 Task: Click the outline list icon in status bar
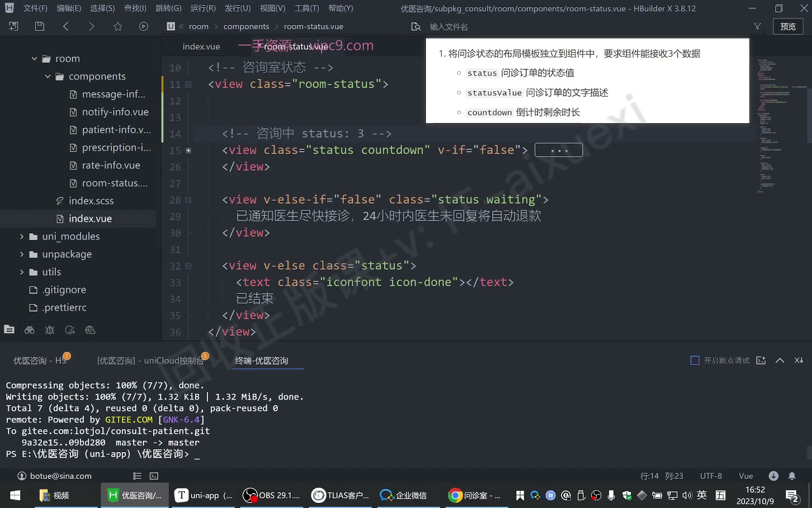[x=137, y=476]
